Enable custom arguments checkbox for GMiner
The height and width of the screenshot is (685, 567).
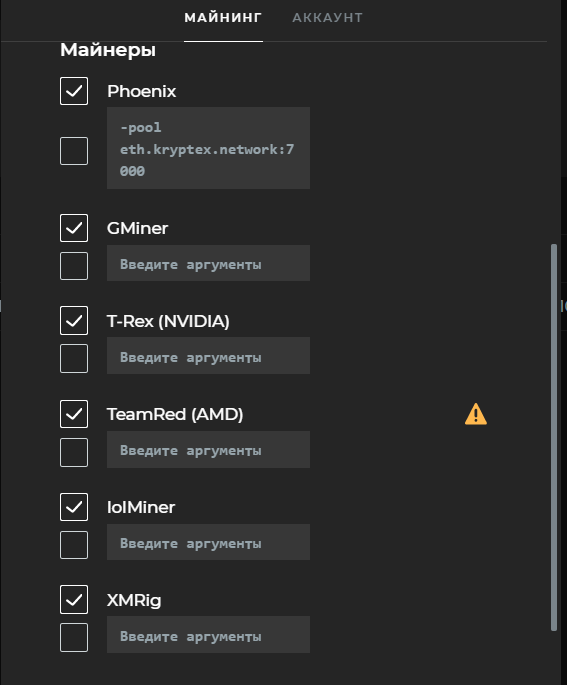[x=74, y=266]
